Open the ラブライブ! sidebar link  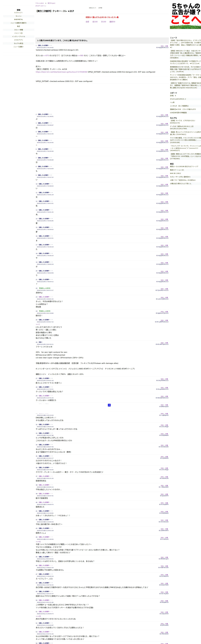pyautogui.click(x=18, y=13)
